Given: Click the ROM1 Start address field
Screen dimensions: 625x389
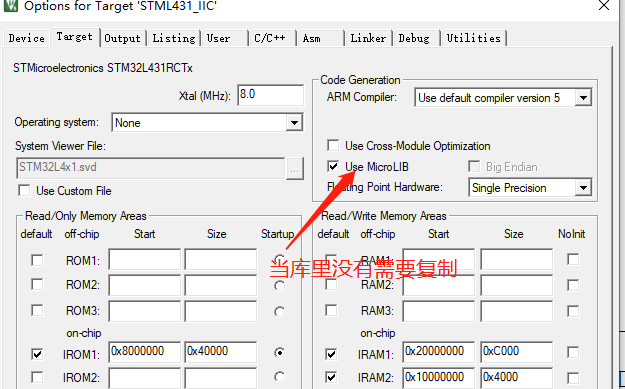Looking at the screenshot, I should (144, 259).
